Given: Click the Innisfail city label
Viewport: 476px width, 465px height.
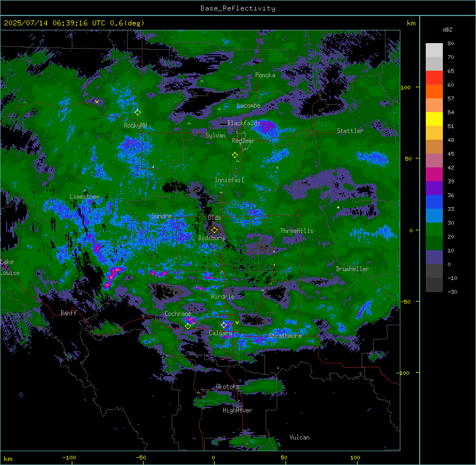Looking at the screenshot, I should pos(229,180).
